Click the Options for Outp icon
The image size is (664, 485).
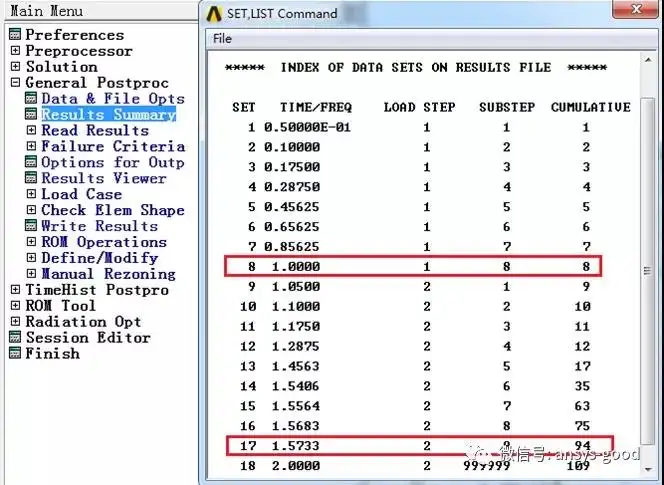[31, 162]
